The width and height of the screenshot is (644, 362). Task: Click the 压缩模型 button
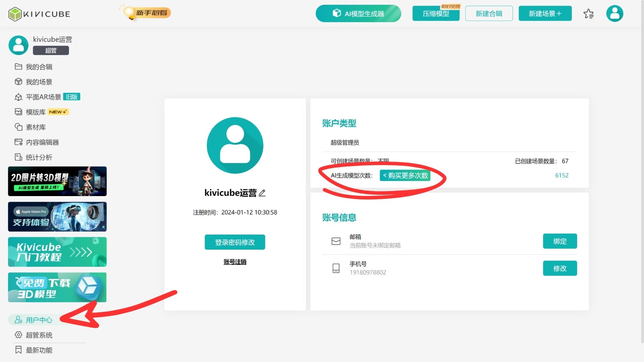click(x=436, y=13)
